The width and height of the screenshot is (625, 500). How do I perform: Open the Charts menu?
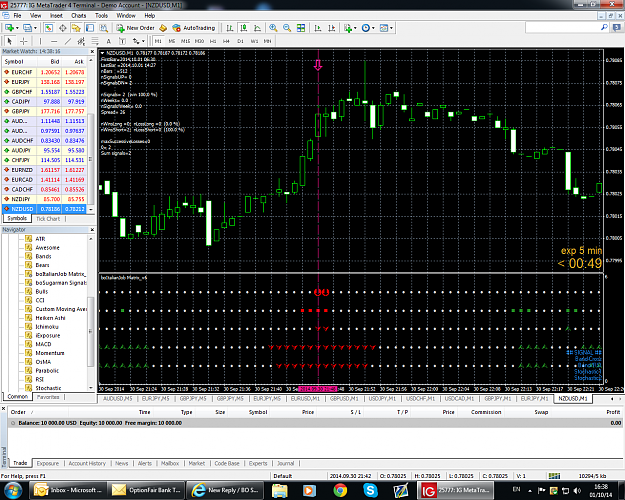pyautogui.click(x=79, y=16)
